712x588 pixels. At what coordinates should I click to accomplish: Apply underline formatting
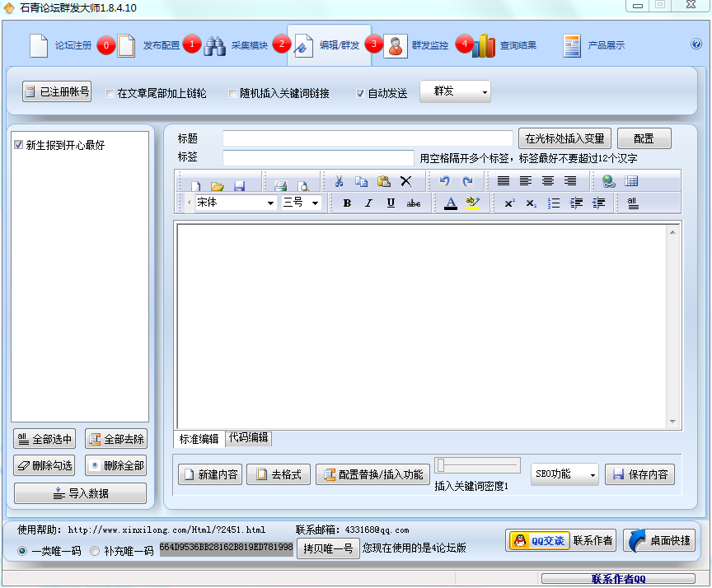coord(390,203)
